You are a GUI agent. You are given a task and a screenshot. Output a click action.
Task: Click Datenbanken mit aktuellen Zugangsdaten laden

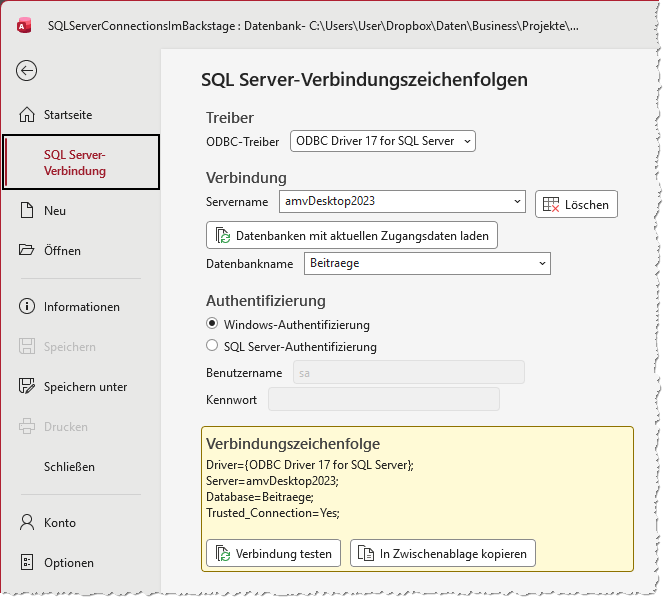[352, 235]
